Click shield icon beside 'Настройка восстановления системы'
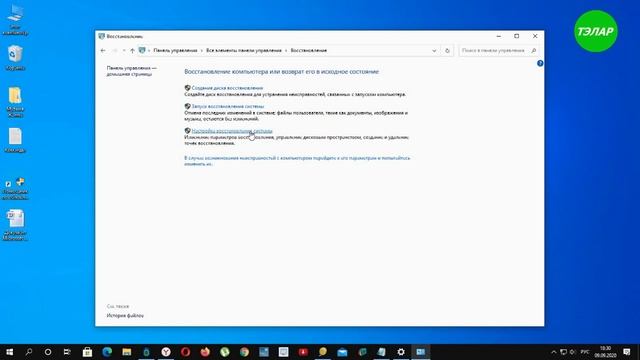 [x=187, y=131]
